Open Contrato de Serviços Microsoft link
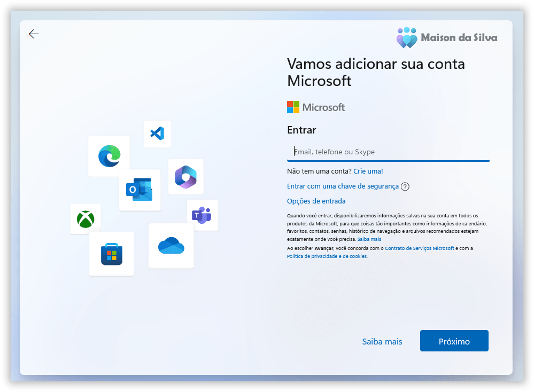 coord(419,248)
